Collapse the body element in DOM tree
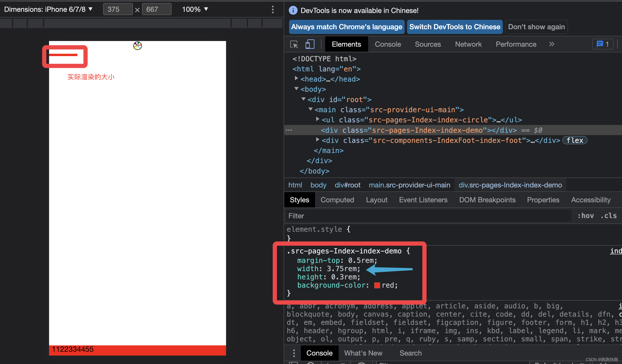The width and height of the screenshot is (622, 364). point(296,89)
